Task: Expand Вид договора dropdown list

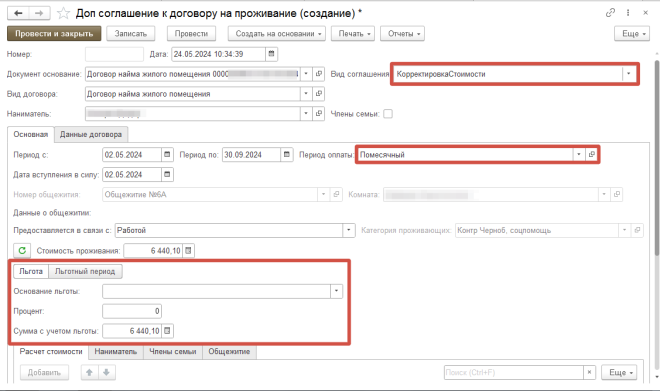Action: pos(306,93)
